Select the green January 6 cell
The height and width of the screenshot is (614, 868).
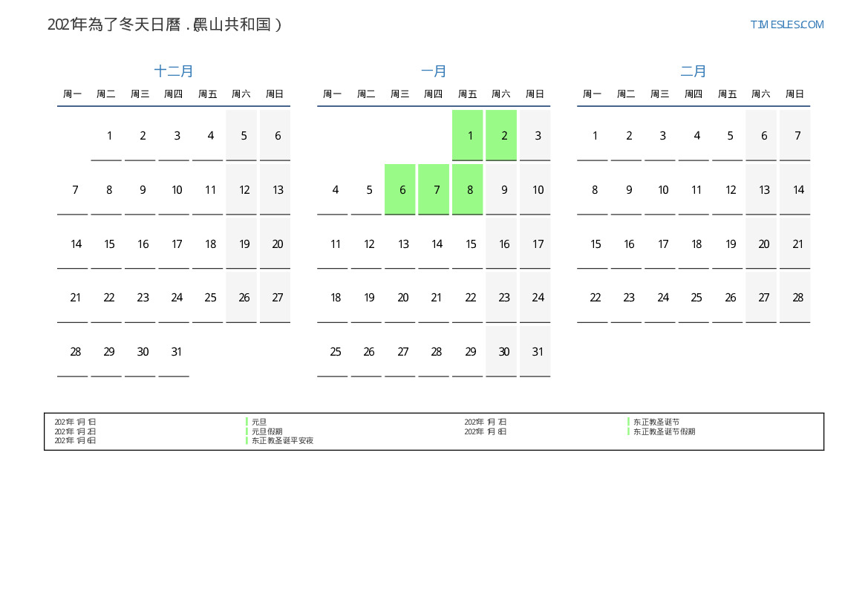(x=400, y=189)
